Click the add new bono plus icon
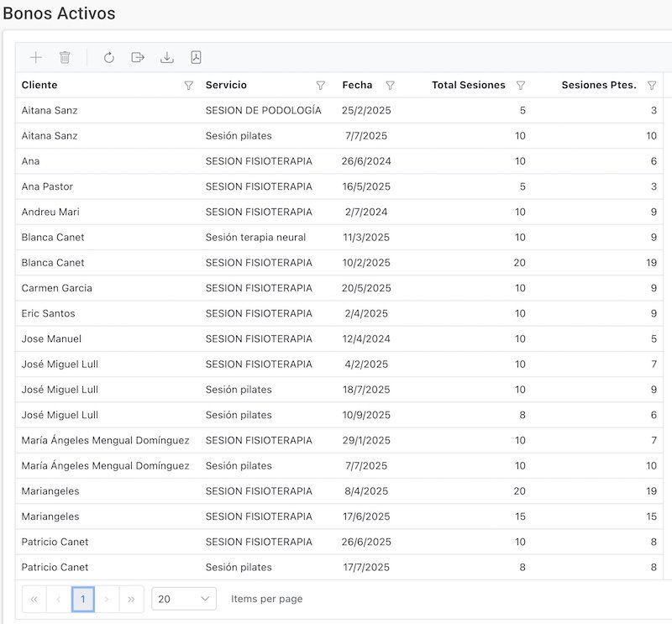The height and width of the screenshot is (624, 672). click(x=35, y=58)
